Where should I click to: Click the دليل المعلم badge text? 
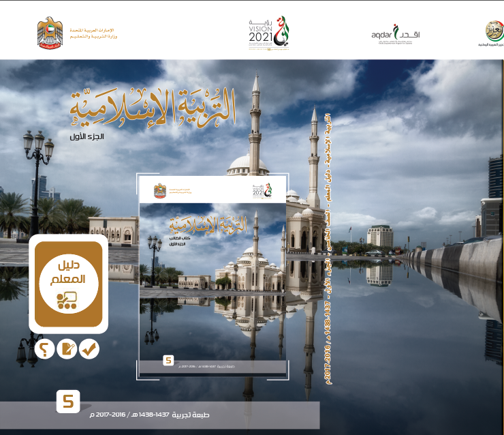(67, 271)
